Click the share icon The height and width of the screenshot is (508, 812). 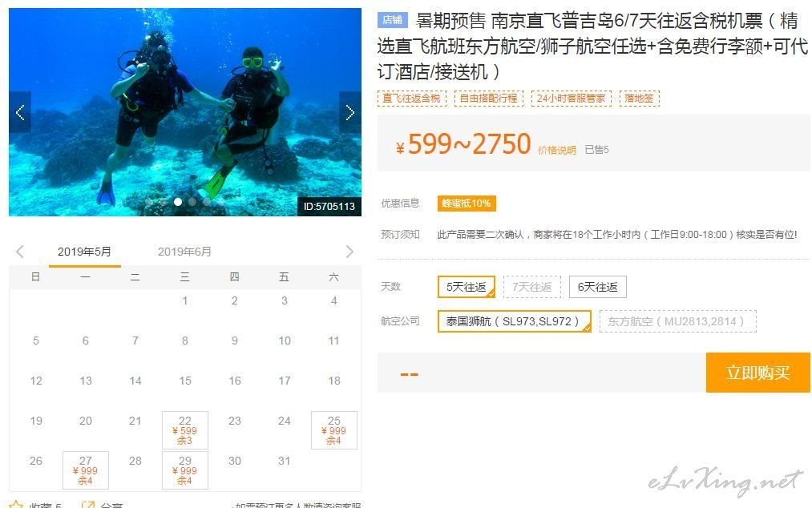(x=88, y=505)
